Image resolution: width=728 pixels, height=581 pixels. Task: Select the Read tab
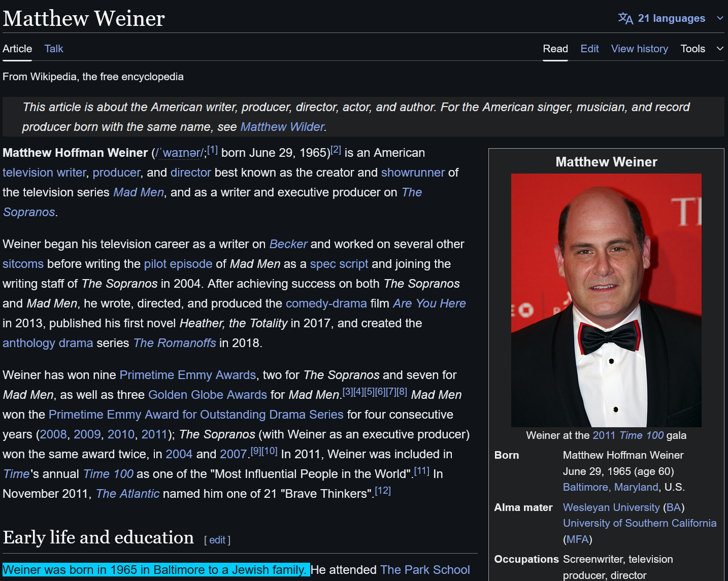[x=555, y=49]
